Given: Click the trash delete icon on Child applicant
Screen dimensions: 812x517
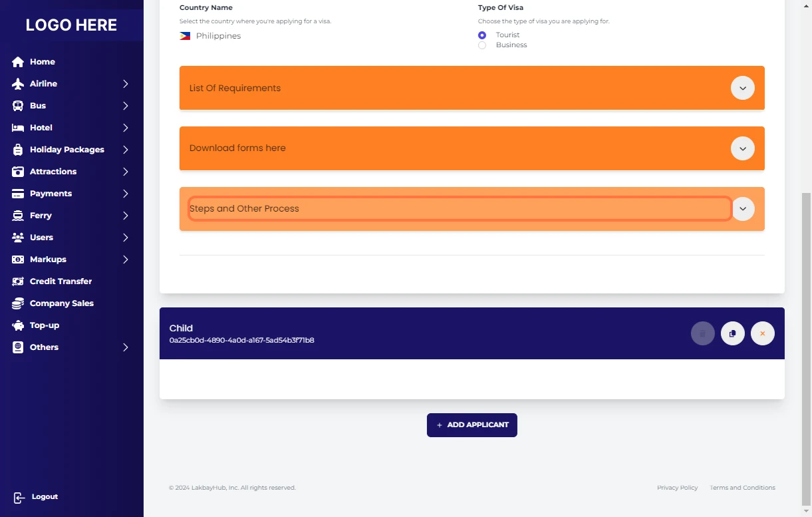Looking at the screenshot, I should pyautogui.click(x=702, y=333).
